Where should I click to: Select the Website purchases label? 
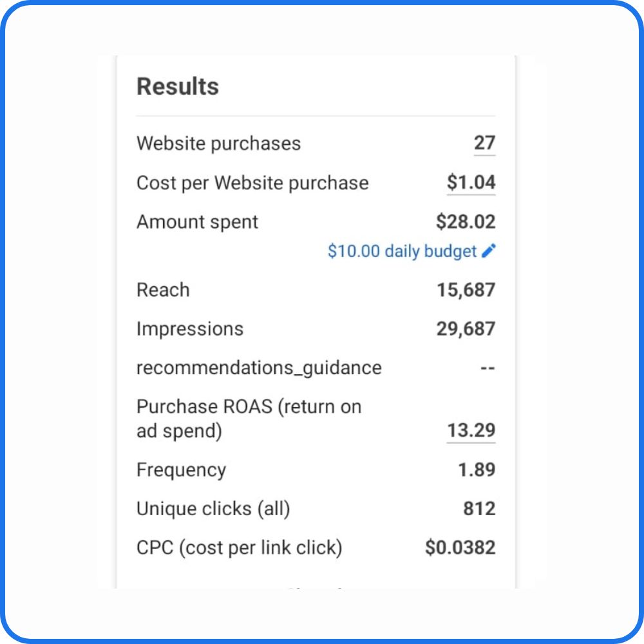[x=218, y=144]
